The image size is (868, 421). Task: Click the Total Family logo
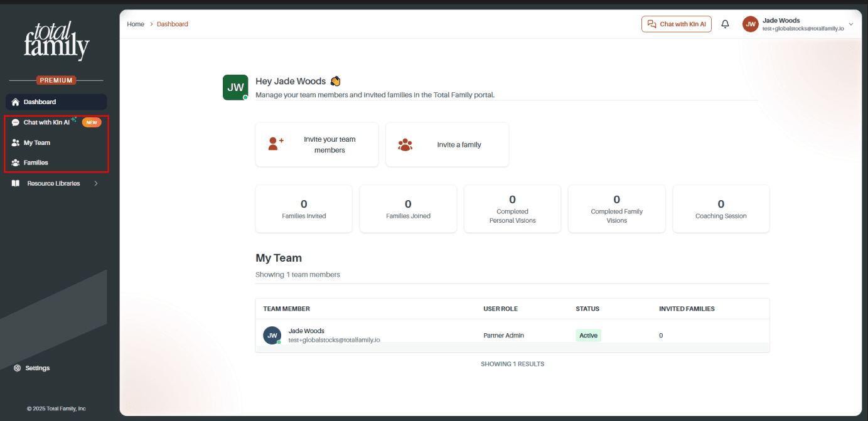point(56,41)
